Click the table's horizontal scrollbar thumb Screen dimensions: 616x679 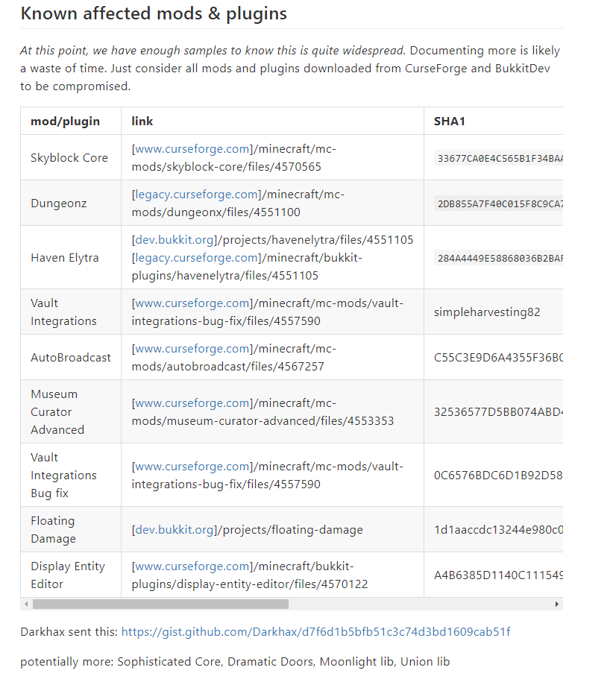click(161, 604)
